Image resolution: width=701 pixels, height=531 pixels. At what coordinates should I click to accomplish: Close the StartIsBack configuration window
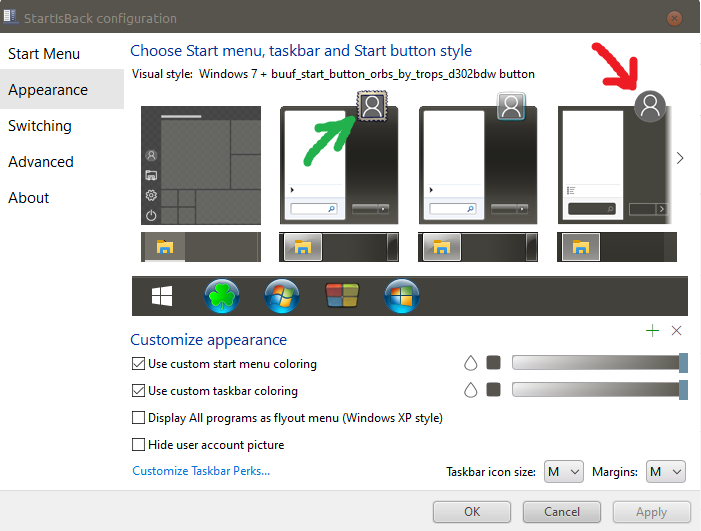[674, 18]
